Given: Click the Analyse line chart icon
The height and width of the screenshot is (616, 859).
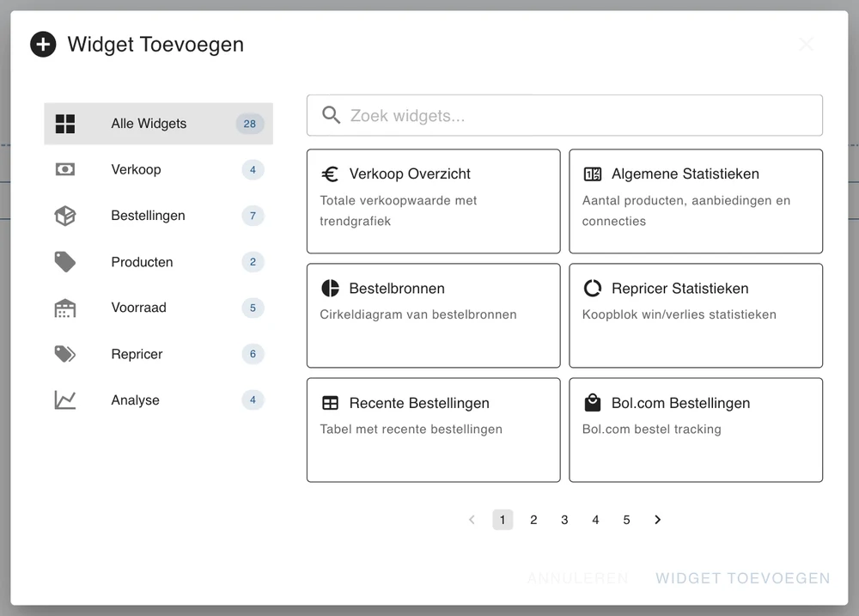Looking at the screenshot, I should click(65, 400).
